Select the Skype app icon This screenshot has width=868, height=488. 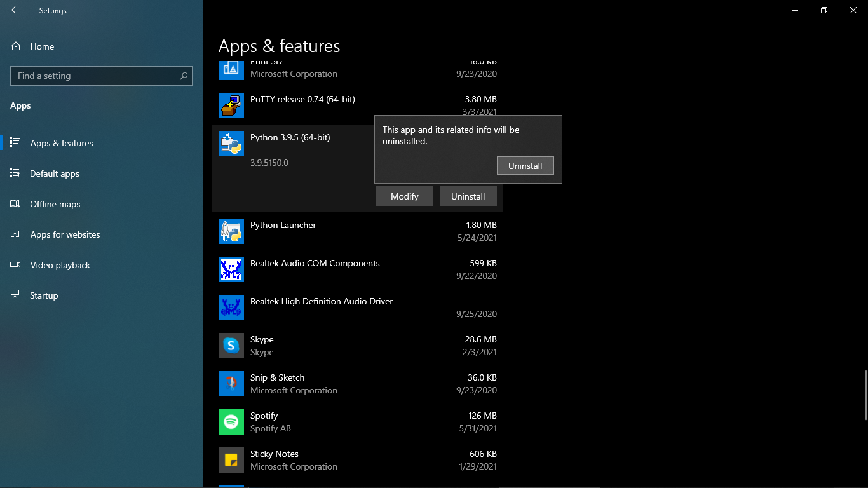pos(231,346)
